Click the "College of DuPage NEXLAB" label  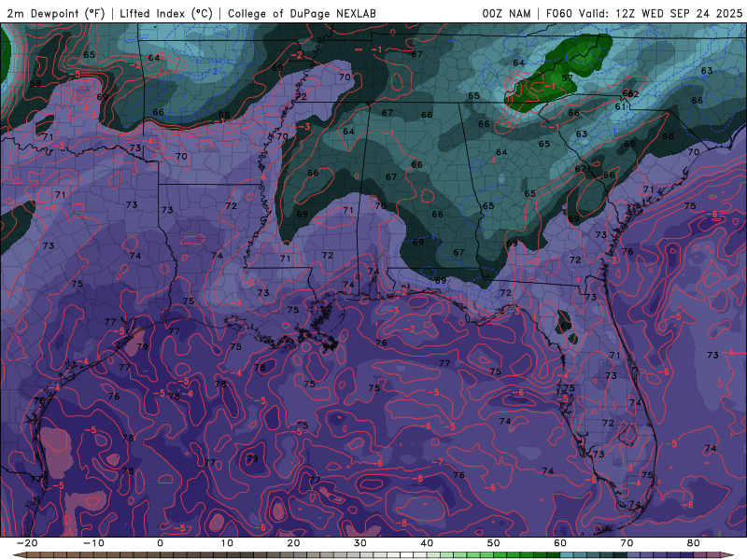pyautogui.click(x=302, y=13)
